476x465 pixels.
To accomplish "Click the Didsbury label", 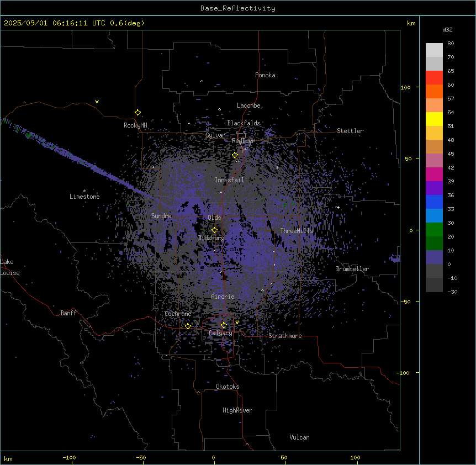I will 211,238.
